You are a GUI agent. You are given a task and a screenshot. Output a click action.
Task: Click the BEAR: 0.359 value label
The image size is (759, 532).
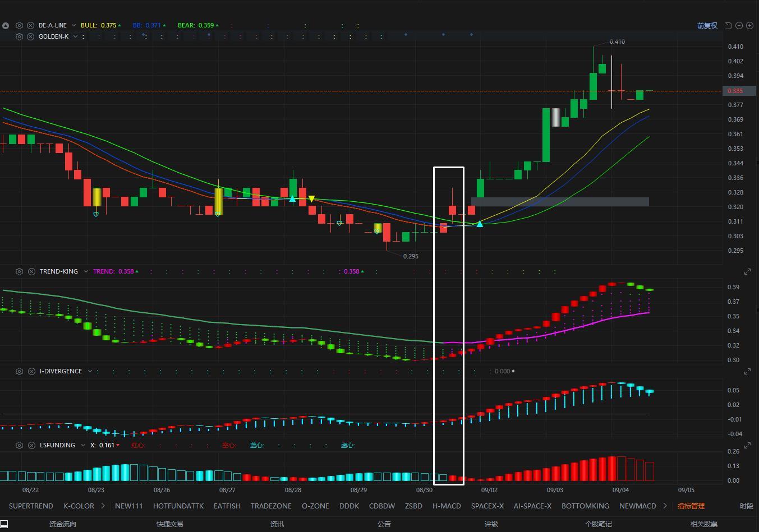point(198,25)
